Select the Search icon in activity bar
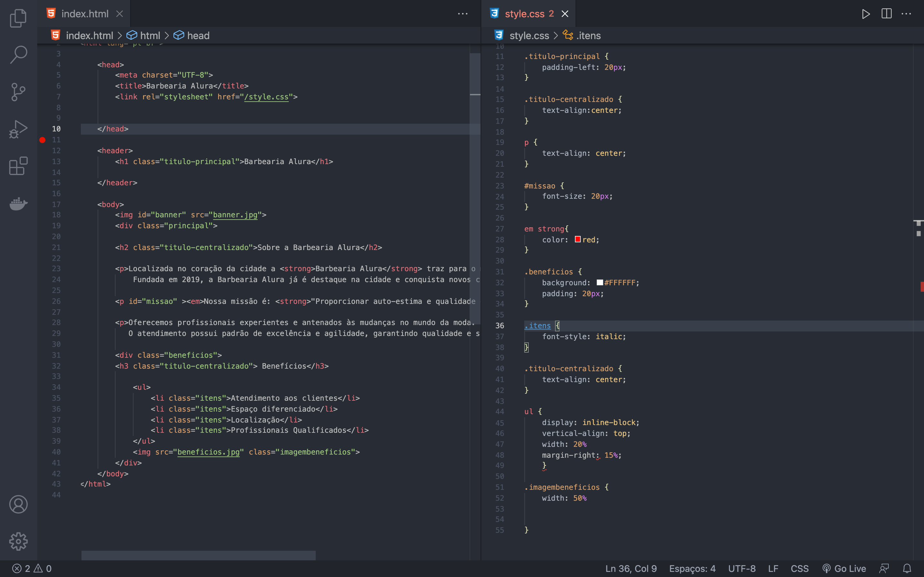The height and width of the screenshot is (577, 924). (x=18, y=54)
